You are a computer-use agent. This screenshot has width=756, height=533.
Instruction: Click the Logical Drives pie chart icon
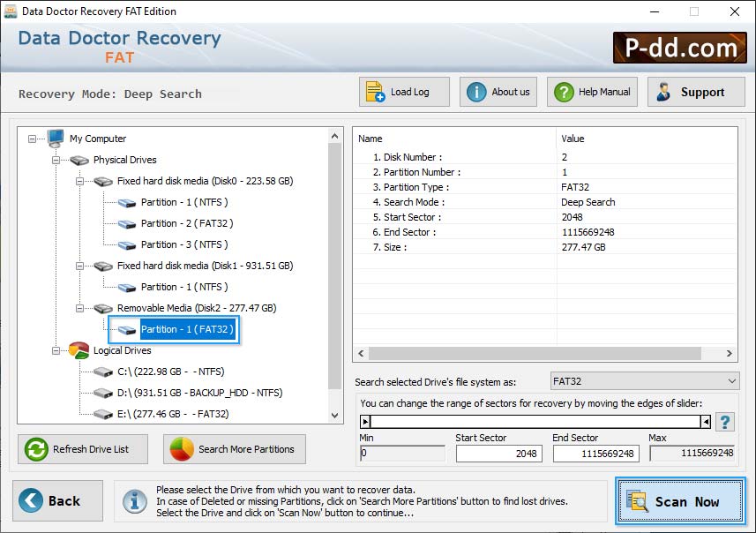pos(79,350)
